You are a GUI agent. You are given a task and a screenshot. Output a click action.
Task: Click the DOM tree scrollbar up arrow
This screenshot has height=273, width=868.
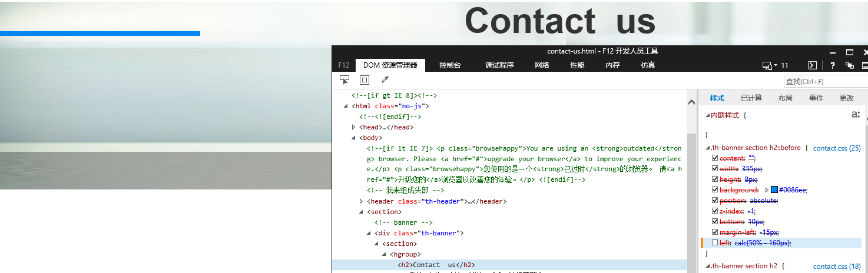point(692,102)
